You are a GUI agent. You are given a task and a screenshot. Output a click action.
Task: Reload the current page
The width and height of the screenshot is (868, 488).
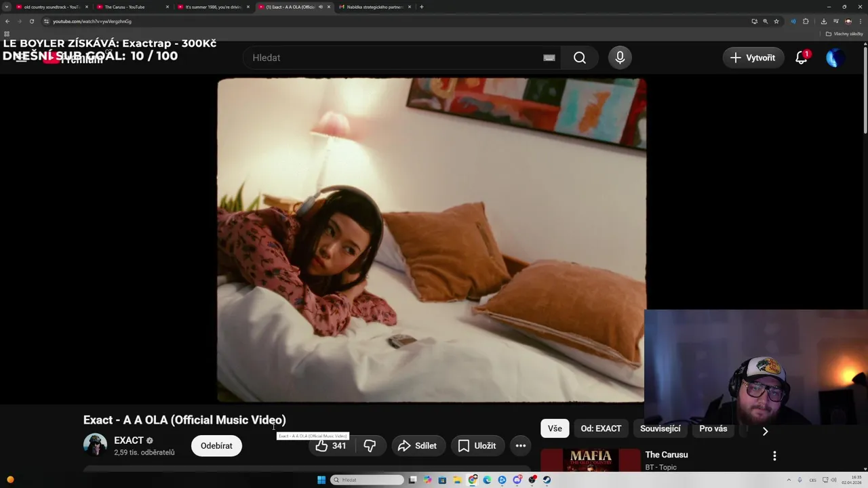(x=31, y=21)
